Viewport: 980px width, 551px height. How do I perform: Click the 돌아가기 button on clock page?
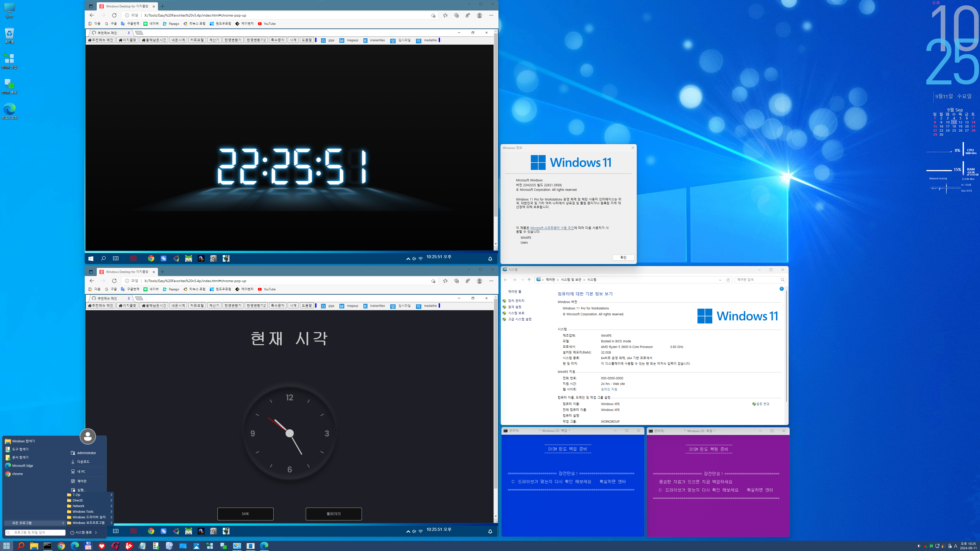pos(334,514)
